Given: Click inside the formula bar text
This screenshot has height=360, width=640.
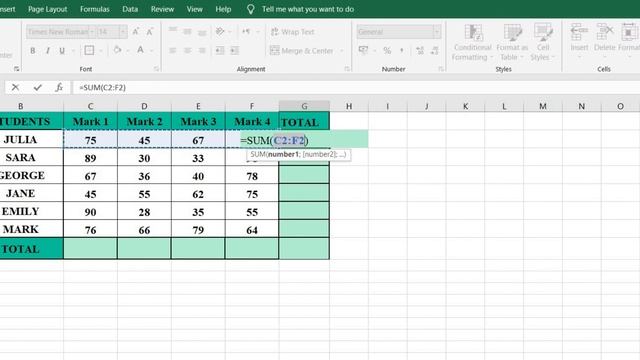Looking at the screenshot, I should click(102, 87).
